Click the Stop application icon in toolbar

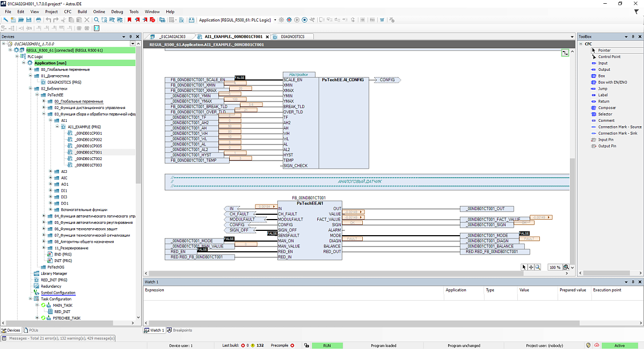click(304, 20)
